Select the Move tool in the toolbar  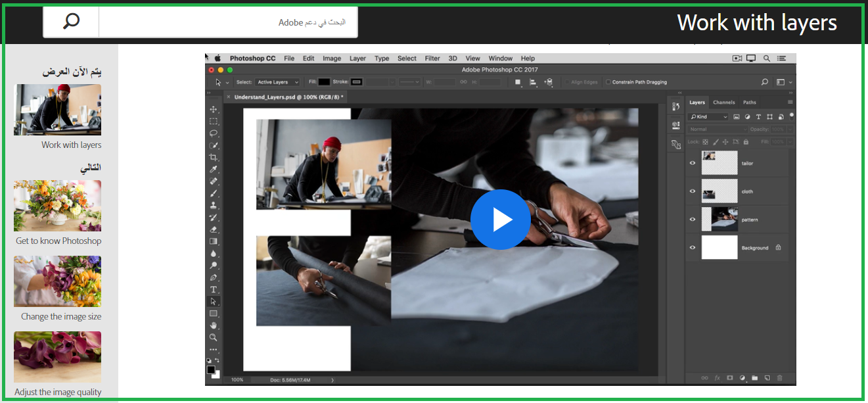coord(213,109)
